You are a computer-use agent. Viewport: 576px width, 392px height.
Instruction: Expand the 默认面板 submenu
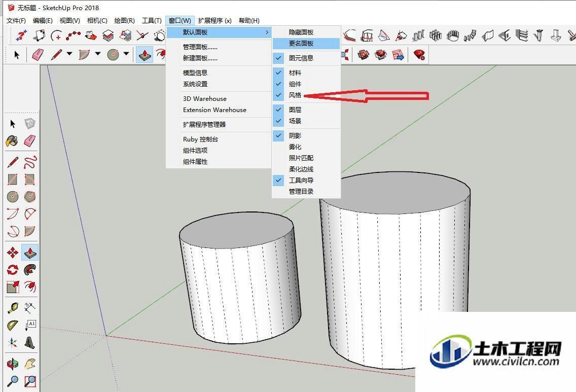(x=219, y=32)
